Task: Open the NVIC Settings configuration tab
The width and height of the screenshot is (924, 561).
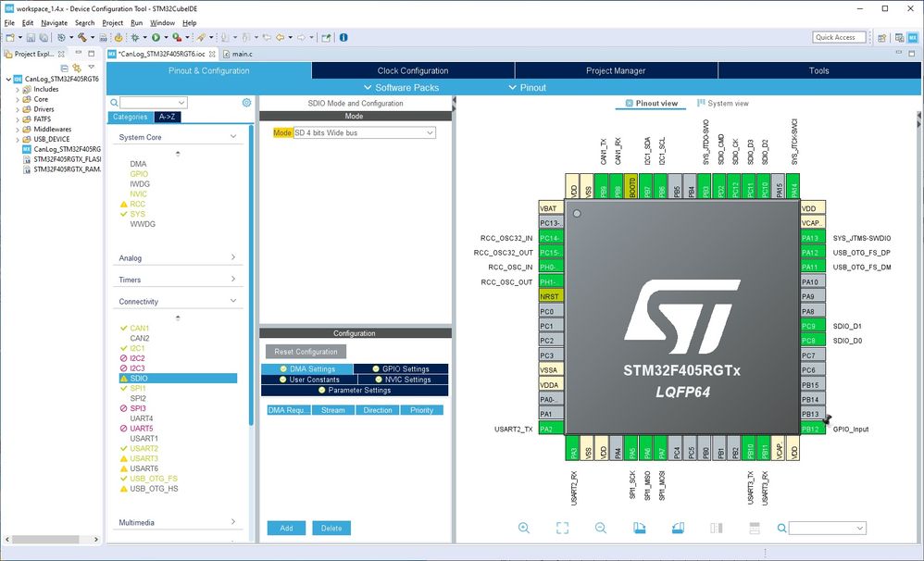Action: click(403, 380)
